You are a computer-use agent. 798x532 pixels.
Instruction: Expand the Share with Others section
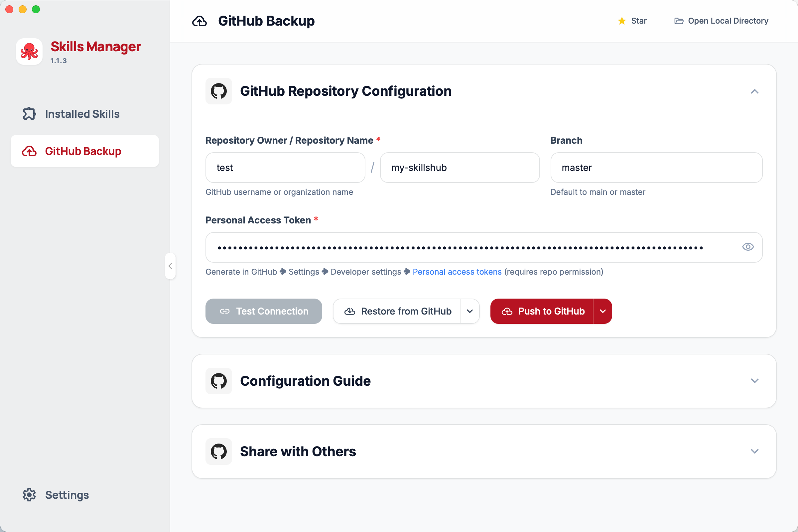pyautogui.click(x=754, y=451)
